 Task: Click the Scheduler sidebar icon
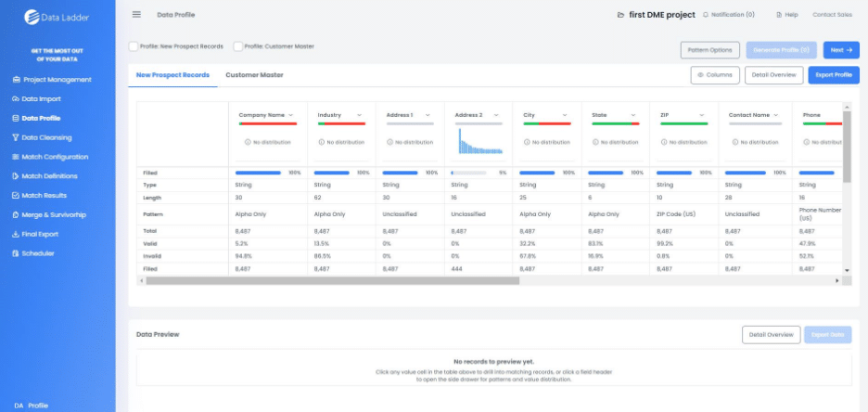[16, 253]
